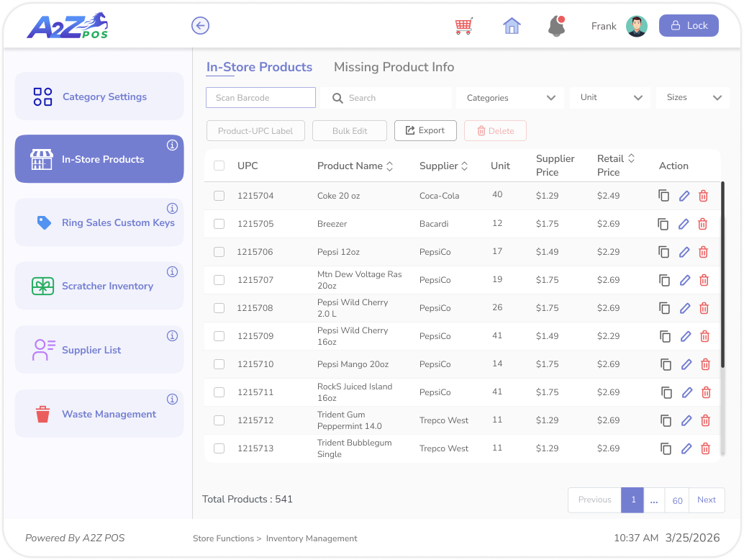
Task: Click the back arrow near the logo
Action: point(200,25)
